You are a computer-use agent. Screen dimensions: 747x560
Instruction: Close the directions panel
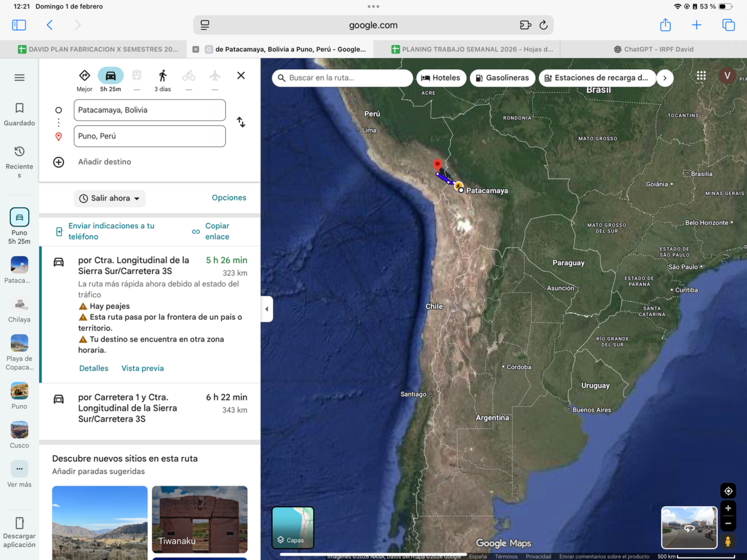(241, 75)
